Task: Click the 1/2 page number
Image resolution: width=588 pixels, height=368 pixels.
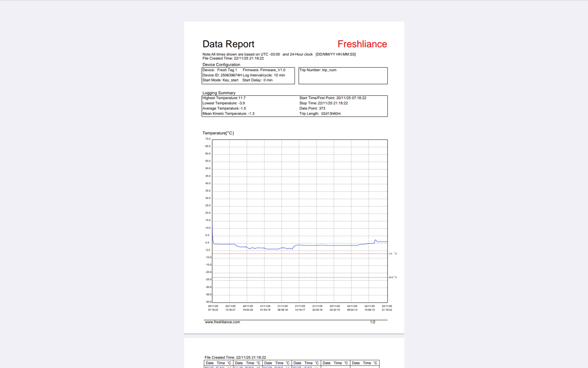Action: [x=372, y=322]
